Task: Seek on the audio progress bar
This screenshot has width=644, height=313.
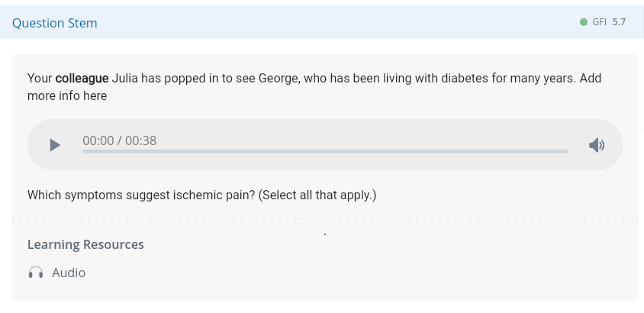Action: (x=325, y=151)
